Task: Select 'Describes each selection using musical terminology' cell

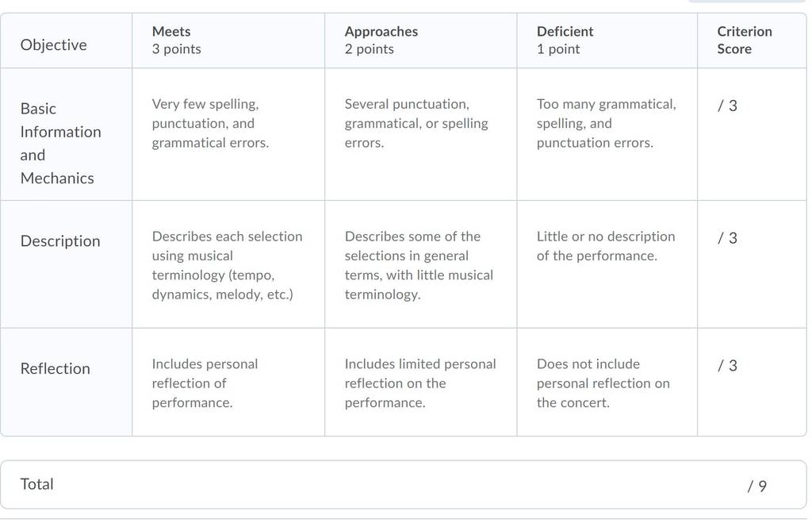Action: point(228,264)
